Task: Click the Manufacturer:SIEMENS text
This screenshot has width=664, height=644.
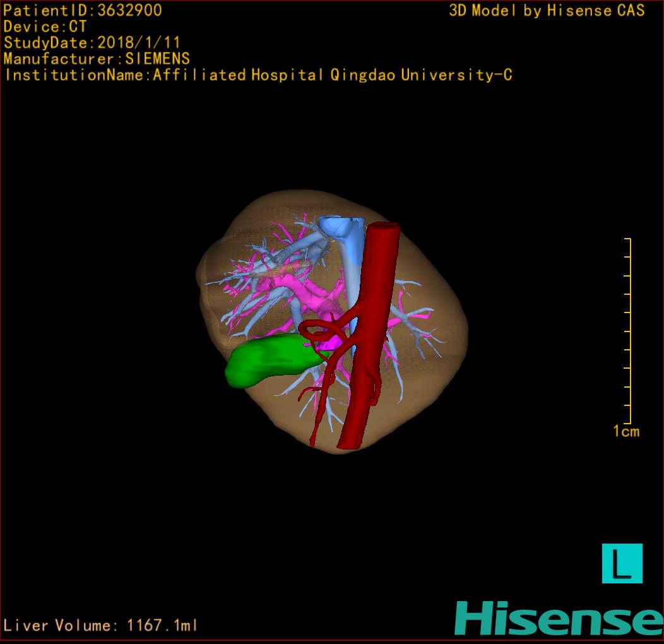Action: (97, 59)
